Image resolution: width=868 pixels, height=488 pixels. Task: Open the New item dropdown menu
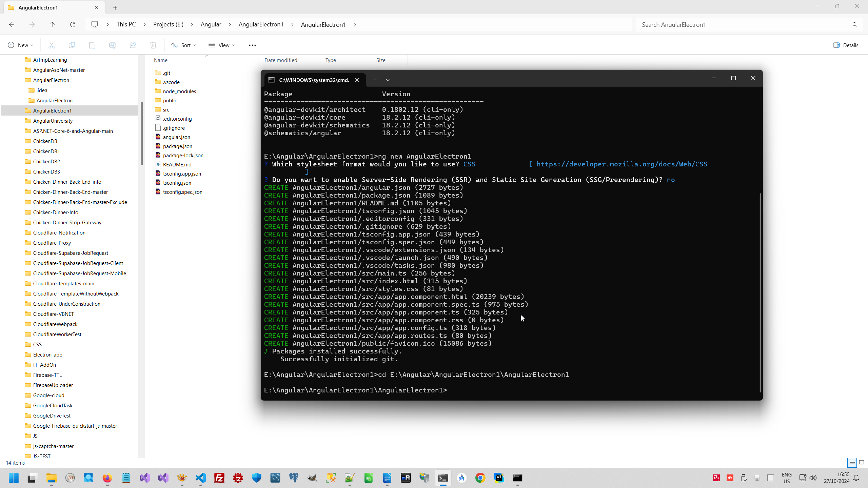coord(20,45)
